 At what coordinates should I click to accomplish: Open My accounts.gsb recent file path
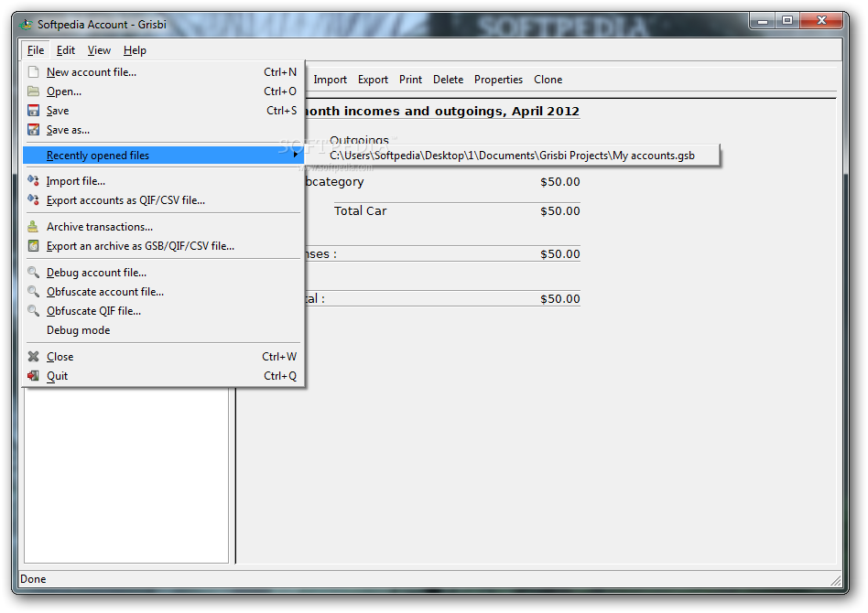(512, 156)
